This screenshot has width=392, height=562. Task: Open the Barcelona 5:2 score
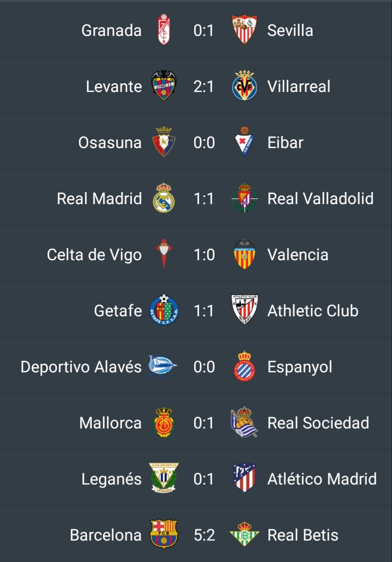pyautogui.click(x=204, y=535)
